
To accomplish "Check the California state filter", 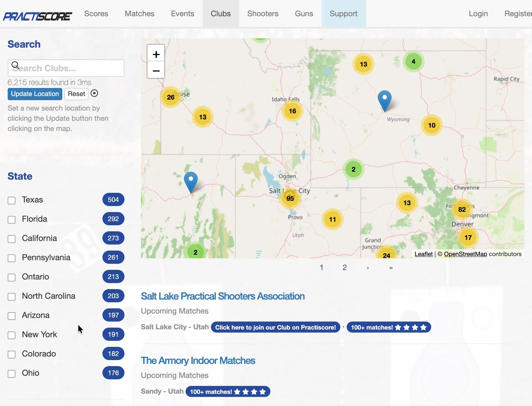I will click(12, 239).
